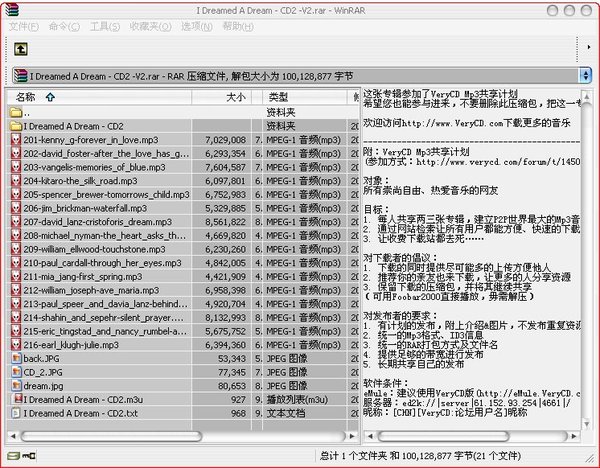The width and height of the screenshot is (600, 468).
Task: Open the 帮助(H) menu
Action: (238, 26)
